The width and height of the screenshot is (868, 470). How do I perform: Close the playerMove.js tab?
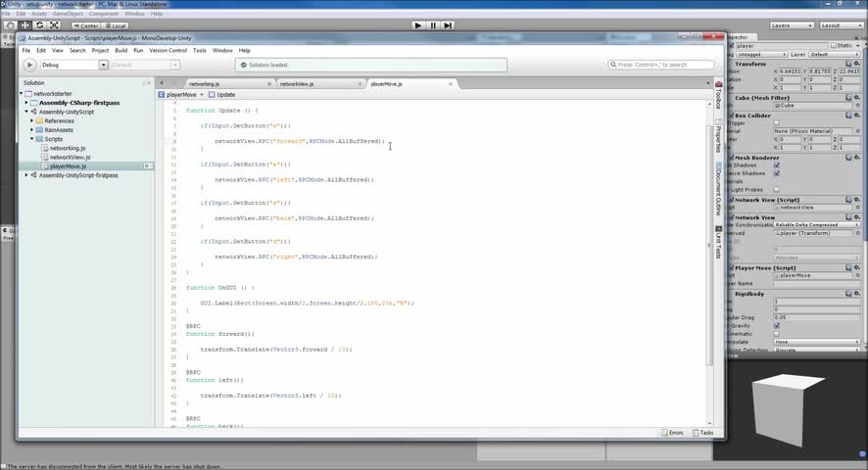451,84
